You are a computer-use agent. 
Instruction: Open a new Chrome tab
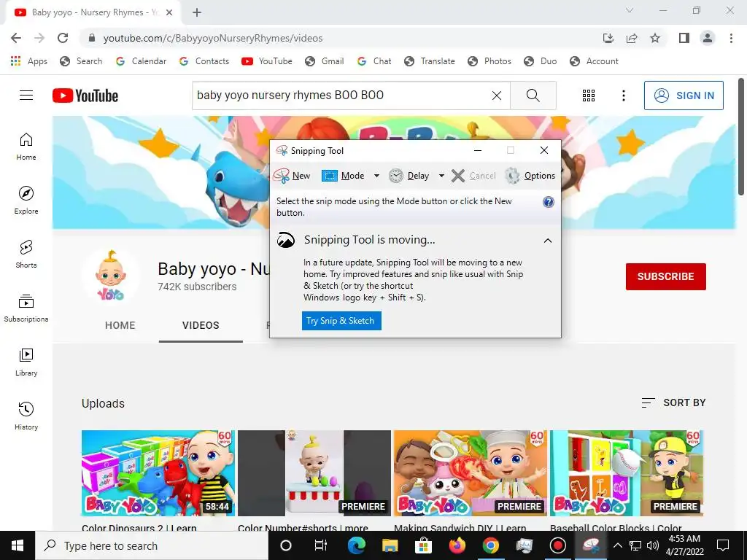(197, 13)
